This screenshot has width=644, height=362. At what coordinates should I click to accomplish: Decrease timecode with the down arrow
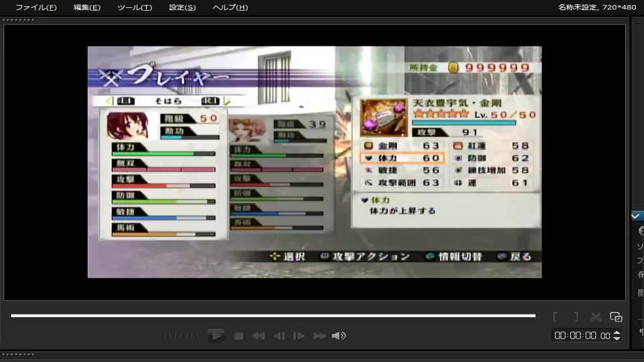[x=616, y=338]
